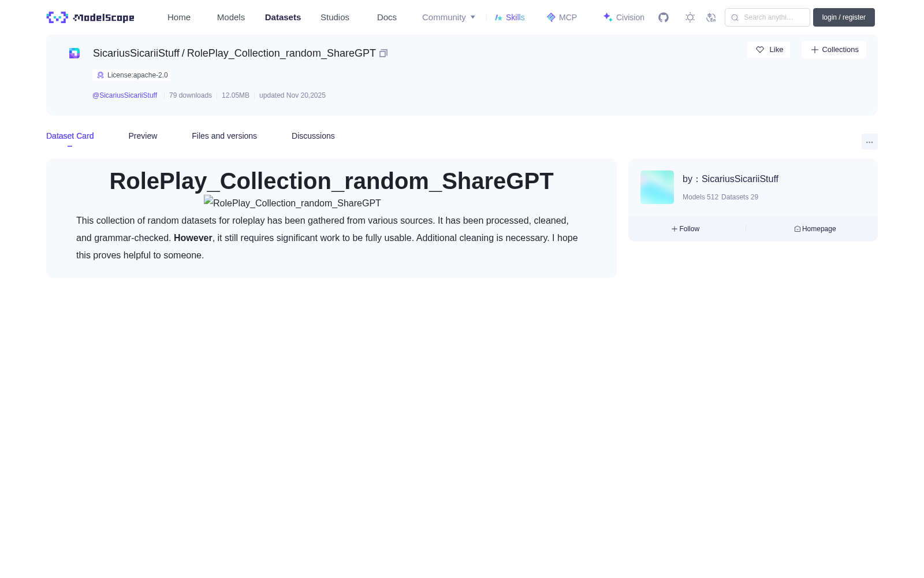The image size is (924, 578).
Task: Expand the Community dropdown
Action: point(449,17)
